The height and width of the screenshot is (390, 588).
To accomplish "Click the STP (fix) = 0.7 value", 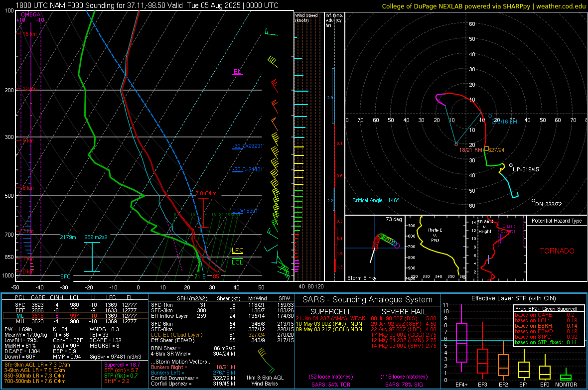I will click(x=121, y=376).
